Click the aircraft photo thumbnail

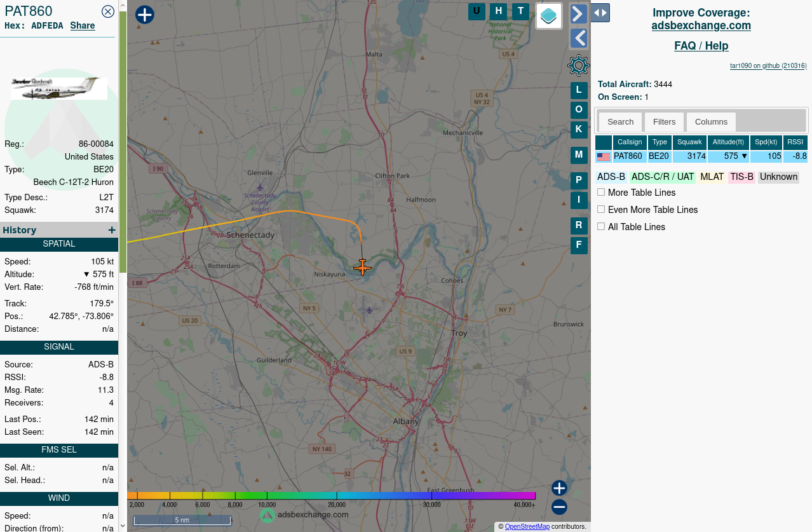coord(59,88)
